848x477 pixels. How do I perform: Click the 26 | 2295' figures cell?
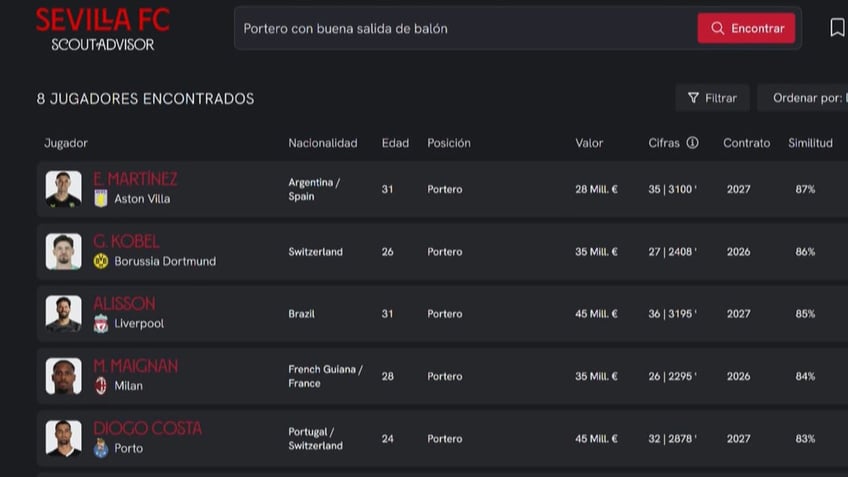[673, 376]
